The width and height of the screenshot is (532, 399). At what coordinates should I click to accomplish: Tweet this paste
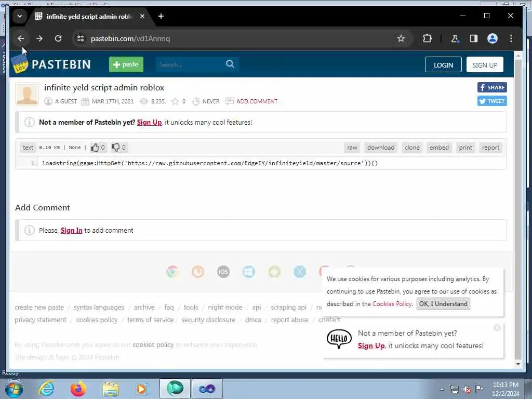click(x=492, y=101)
